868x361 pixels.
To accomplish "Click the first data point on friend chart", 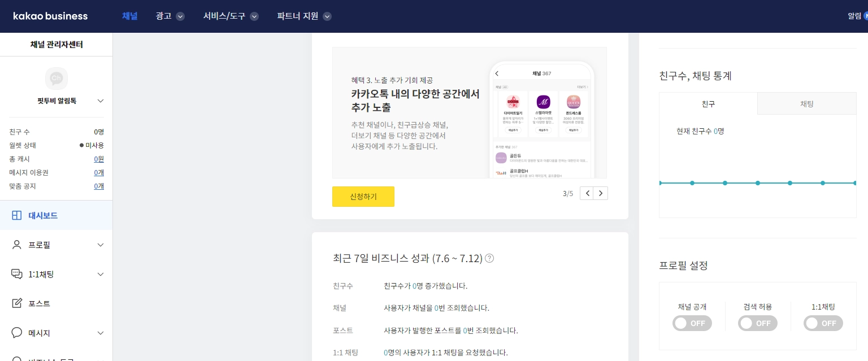I will coord(660,183).
